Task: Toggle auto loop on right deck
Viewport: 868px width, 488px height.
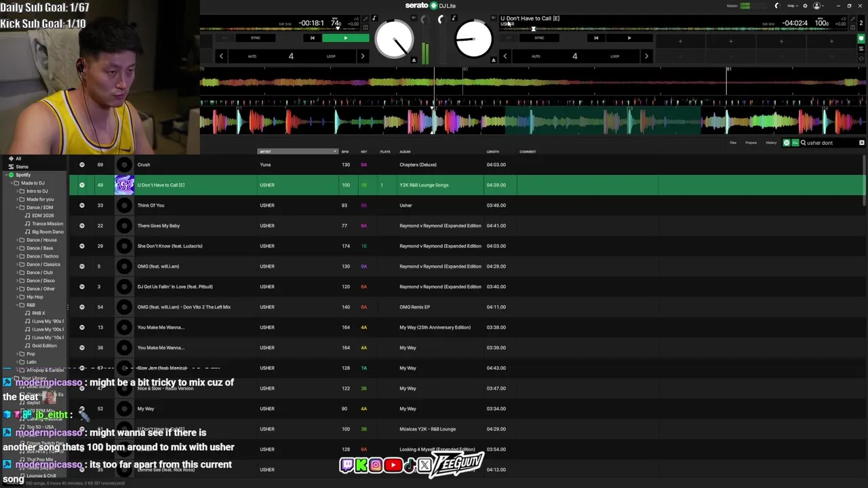Action: click(536, 56)
